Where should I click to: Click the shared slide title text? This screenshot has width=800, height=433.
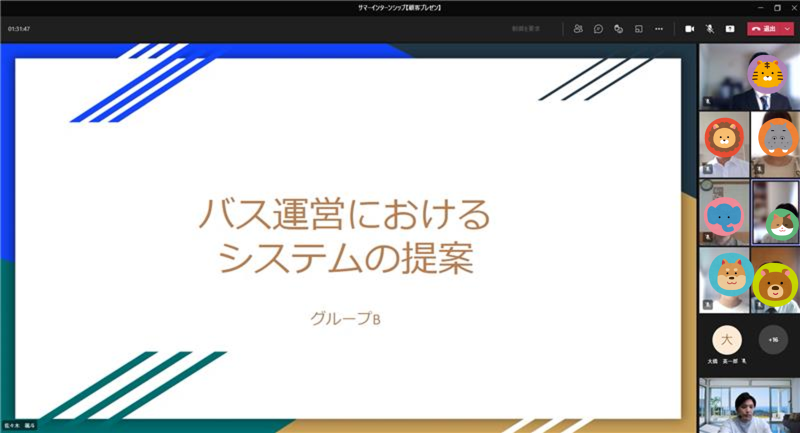[x=344, y=237]
